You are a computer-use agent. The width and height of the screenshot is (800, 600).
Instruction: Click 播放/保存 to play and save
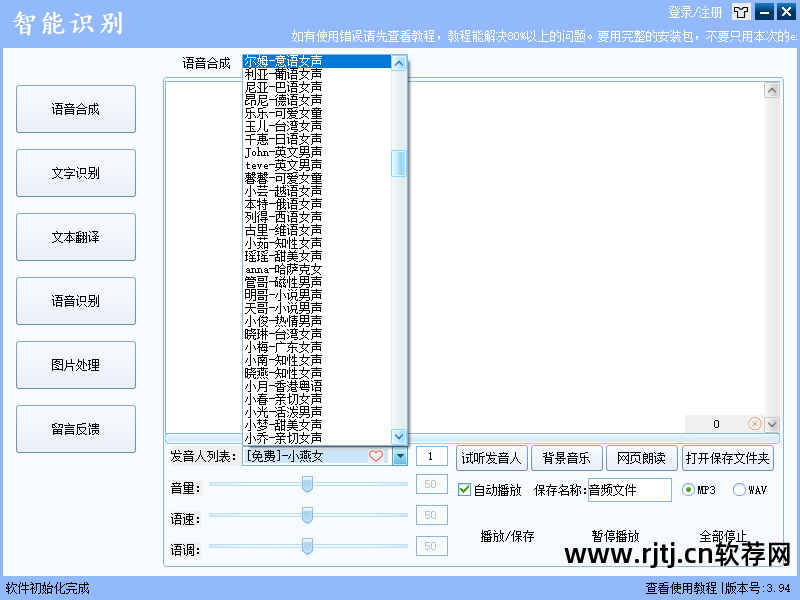pyautogui.click(x=507, y=536)
